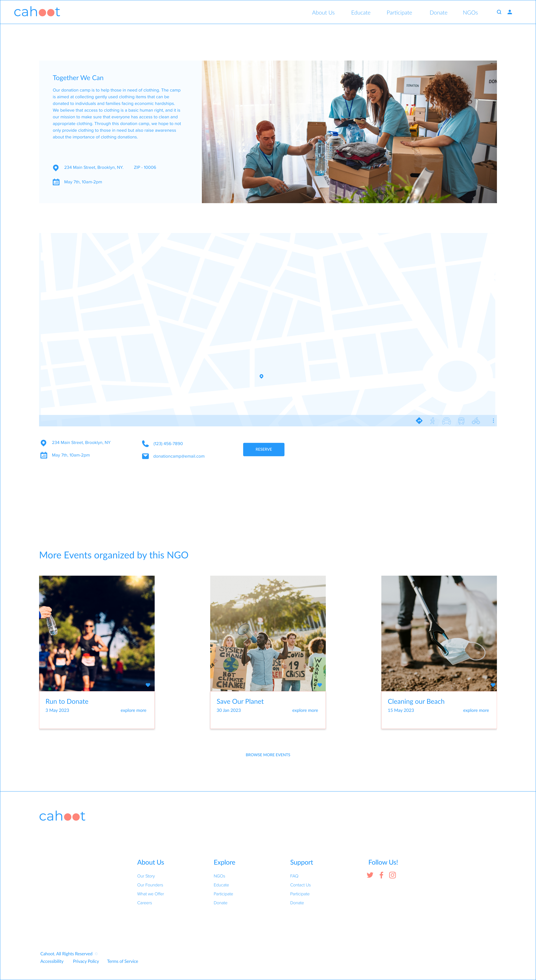This screenshot has width=536, height=980.
Task: Open Privacy Policy footer link
Action: 86,961
